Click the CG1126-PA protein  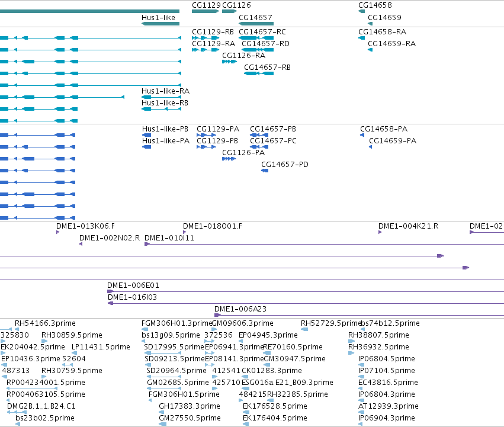point(229,159)
